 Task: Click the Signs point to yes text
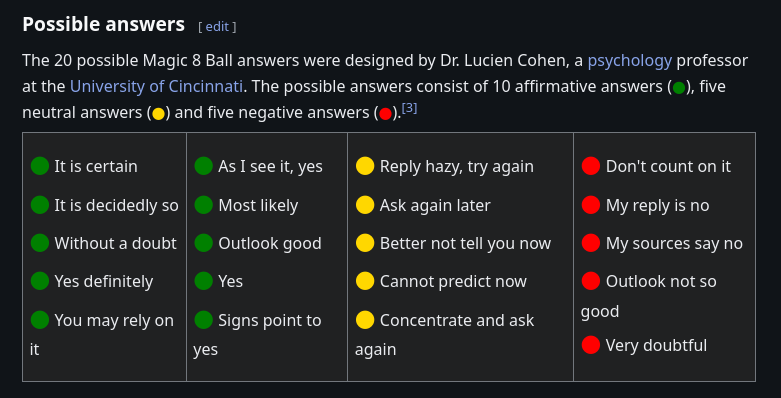point(257,335)
